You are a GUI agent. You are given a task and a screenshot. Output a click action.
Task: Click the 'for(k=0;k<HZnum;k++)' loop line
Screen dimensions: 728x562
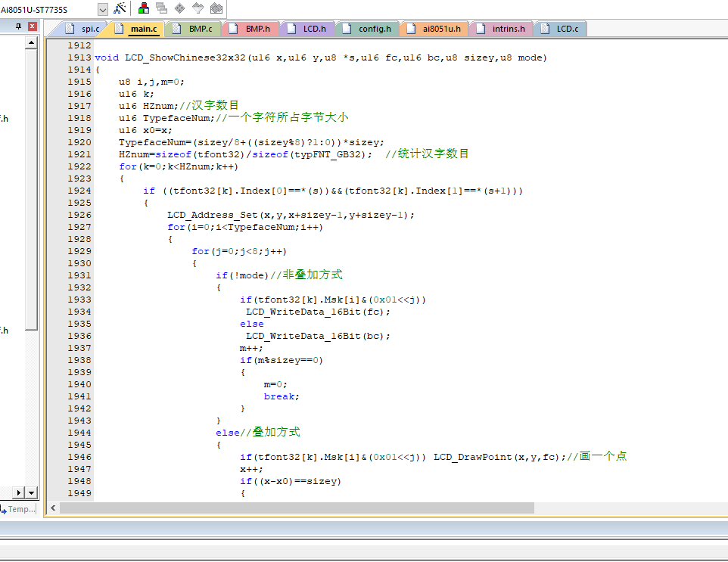[x=179, y=166]
